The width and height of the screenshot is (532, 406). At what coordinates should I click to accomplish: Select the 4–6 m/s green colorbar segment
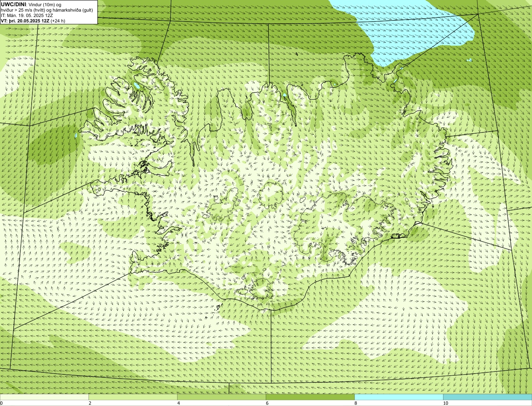tap(222, 397)
